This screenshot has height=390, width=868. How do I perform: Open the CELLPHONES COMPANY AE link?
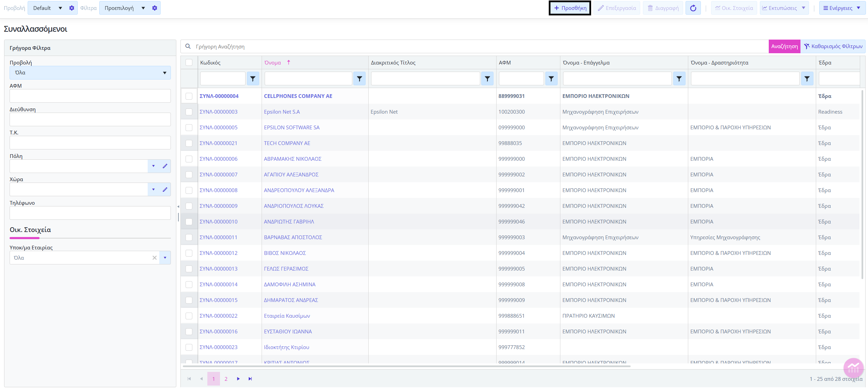coord(298,96)
